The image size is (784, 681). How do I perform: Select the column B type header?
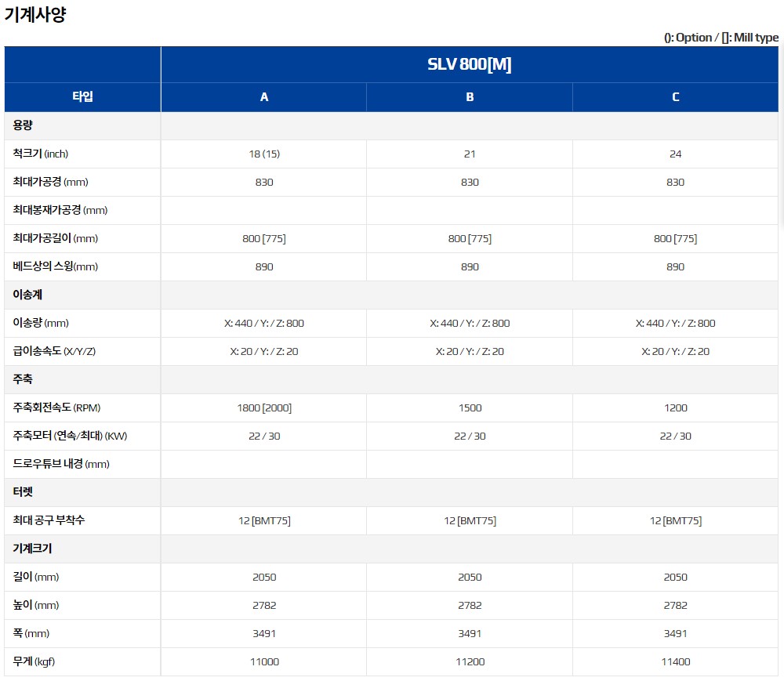[470, 97]
